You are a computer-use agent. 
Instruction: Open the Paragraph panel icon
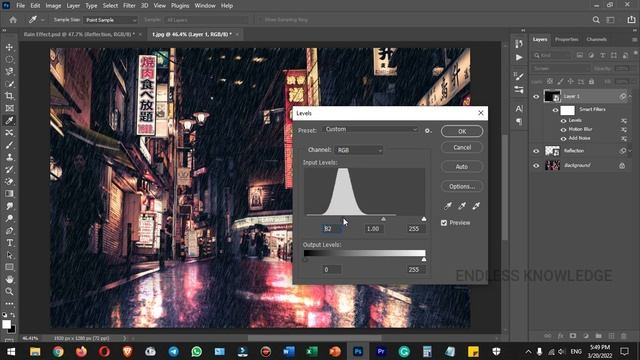(519, 122)
